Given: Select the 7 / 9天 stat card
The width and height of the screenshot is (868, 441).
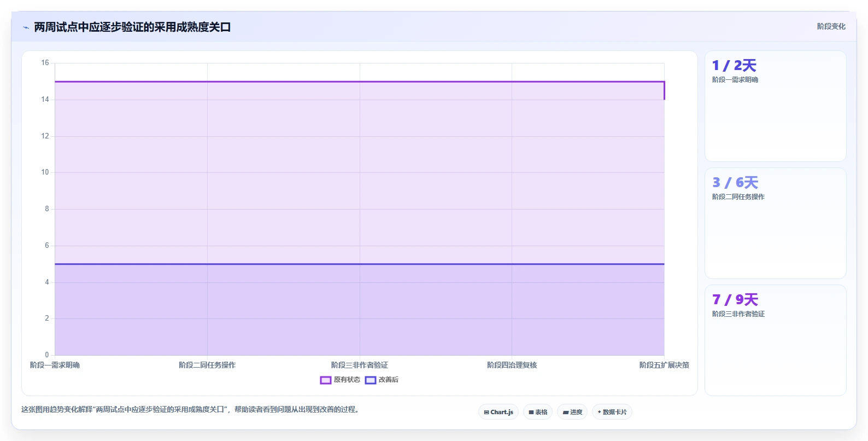Looking at the screenshot, I should pos(775,340).
